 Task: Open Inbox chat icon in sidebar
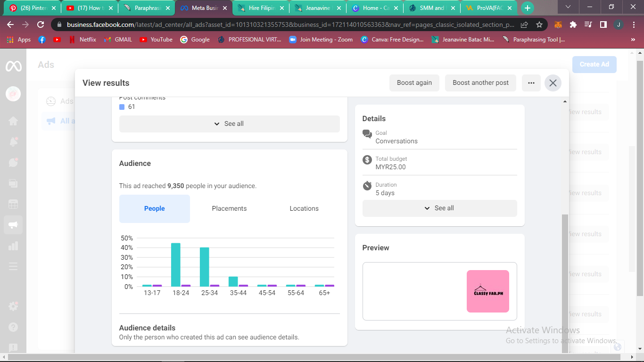(x=13, y=163)
